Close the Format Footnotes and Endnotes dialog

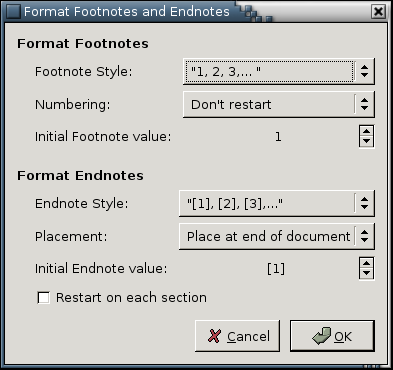click(378, 12)
